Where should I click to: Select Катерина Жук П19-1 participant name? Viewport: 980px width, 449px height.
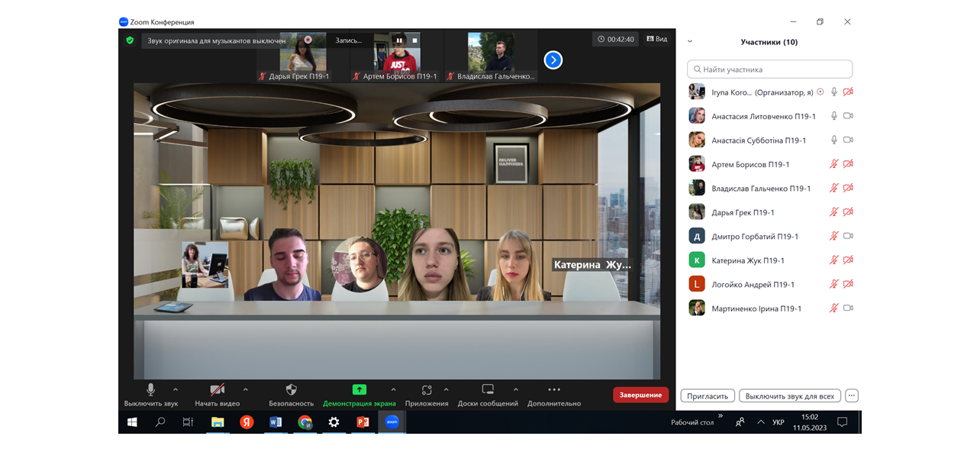(x=748, y=260)
